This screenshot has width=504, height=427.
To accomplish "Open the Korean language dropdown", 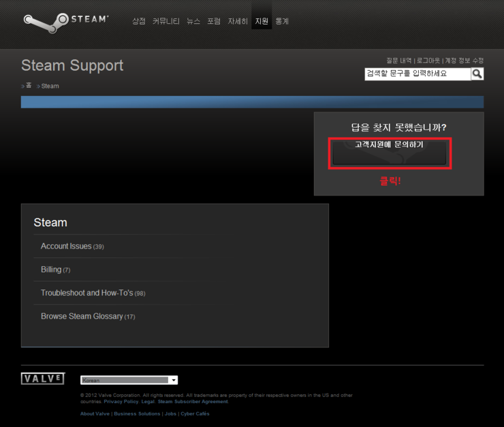I will [129, 380].
